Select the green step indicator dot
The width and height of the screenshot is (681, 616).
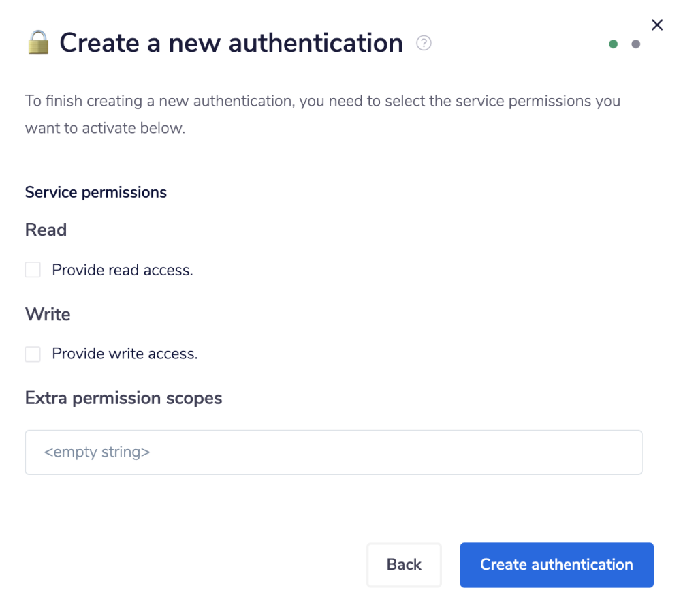point(614,44)
